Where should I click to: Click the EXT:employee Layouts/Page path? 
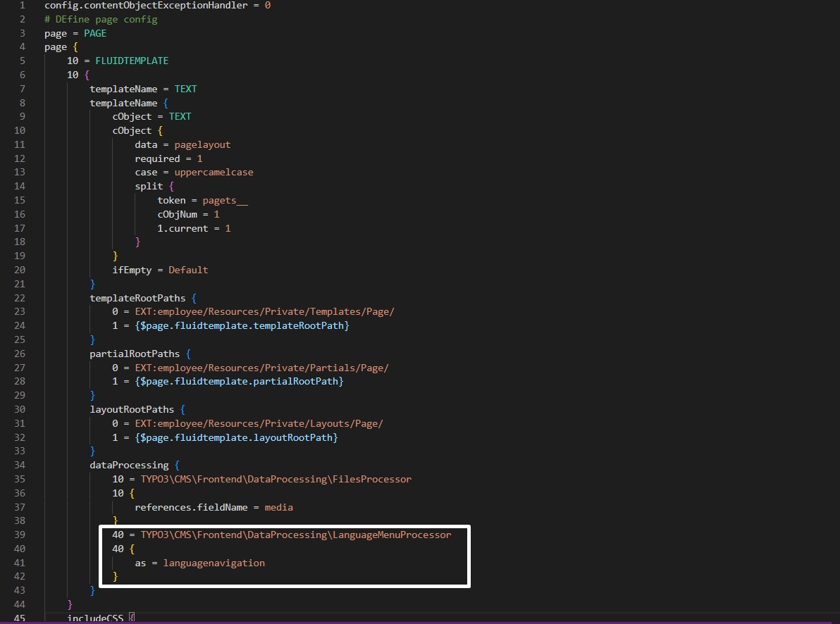click(x=259, y=423)
